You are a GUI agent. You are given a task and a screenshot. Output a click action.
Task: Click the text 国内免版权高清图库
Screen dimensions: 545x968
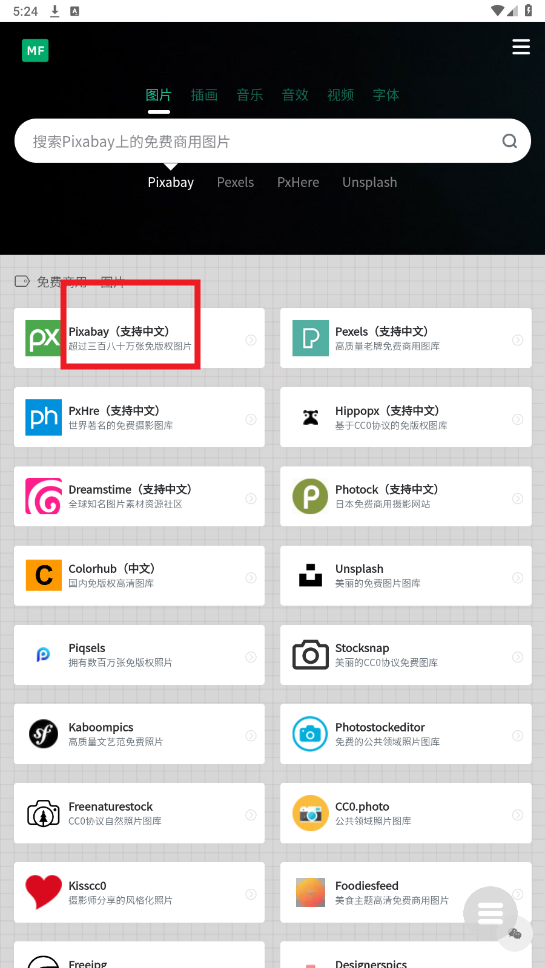click(x=111, y=584)
